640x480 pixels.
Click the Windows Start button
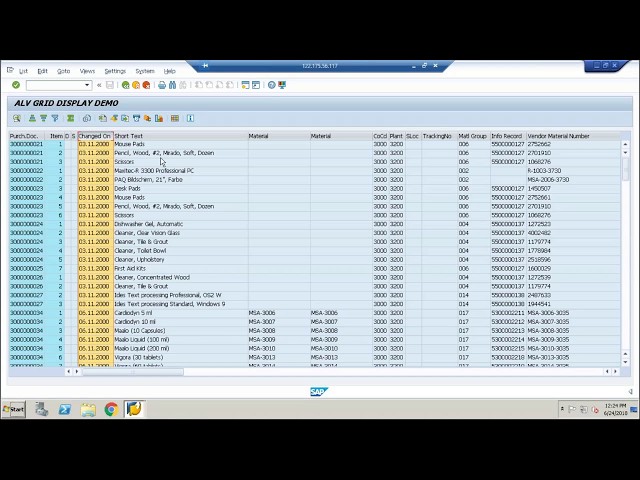pos(13,409)
